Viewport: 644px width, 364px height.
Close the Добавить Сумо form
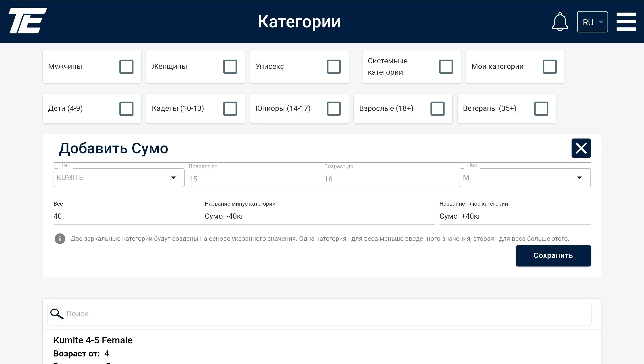[x=581, y=148]
